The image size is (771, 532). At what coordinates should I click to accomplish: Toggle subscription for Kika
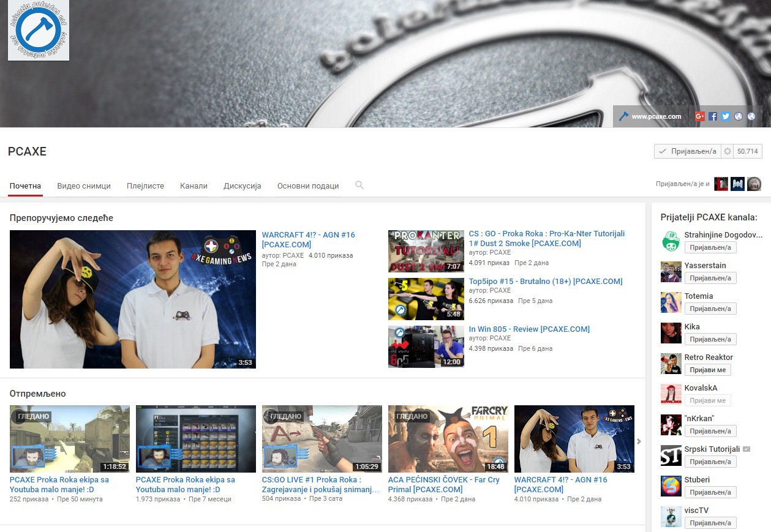point(710,339)
